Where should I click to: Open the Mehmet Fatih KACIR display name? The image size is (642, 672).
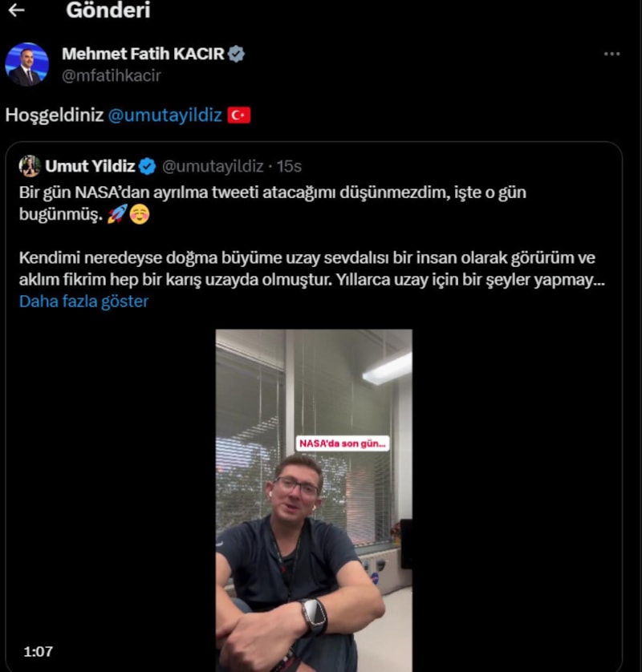(143, 55)
